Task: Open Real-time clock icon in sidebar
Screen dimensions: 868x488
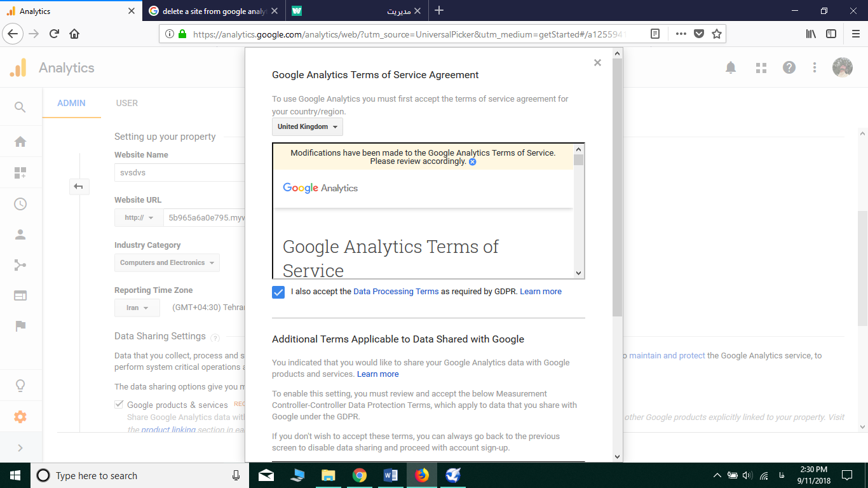Action: (20, 204)
